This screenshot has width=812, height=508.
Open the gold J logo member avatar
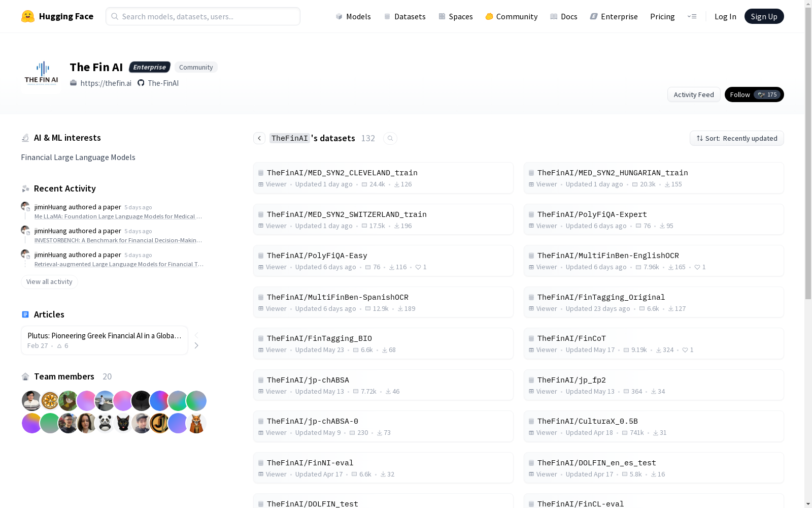pos(159,423)
